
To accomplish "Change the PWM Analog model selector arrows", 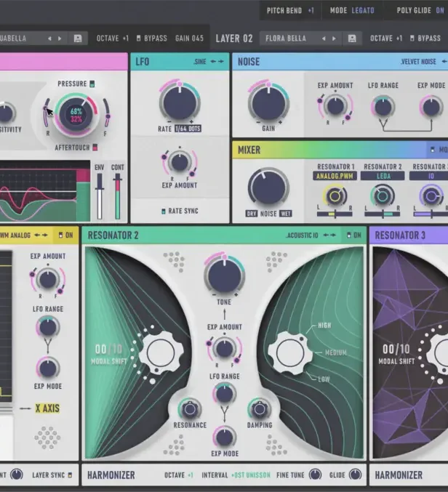I will point(41,235).
